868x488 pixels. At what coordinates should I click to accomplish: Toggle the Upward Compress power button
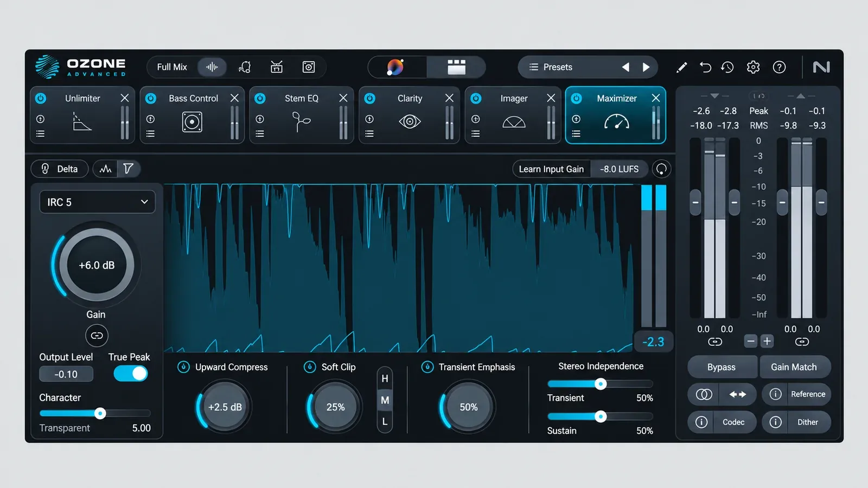point(183,367)
